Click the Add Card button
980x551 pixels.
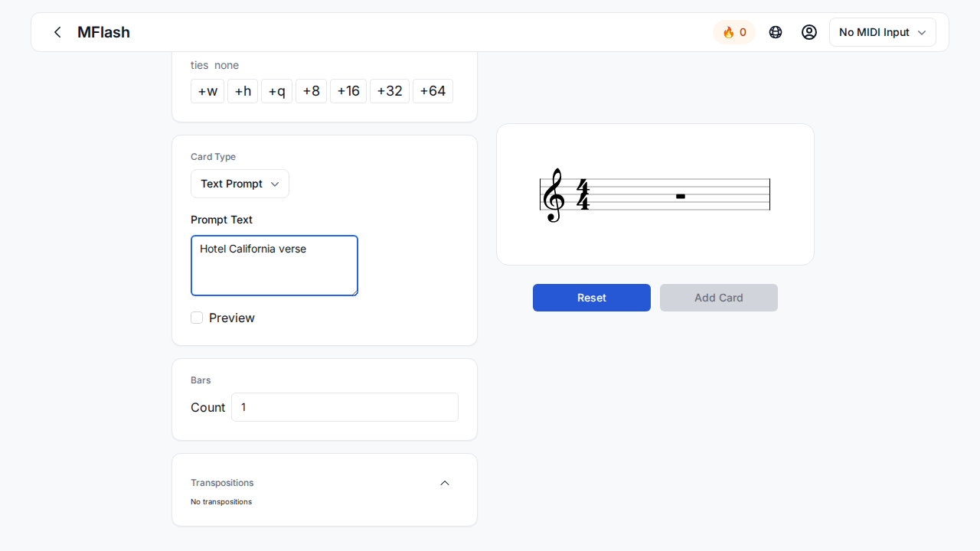point(719,298)
